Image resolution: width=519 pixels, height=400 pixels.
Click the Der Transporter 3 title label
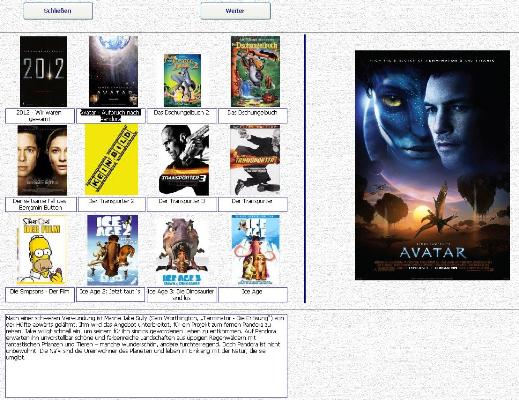click(x=182, y=204)
